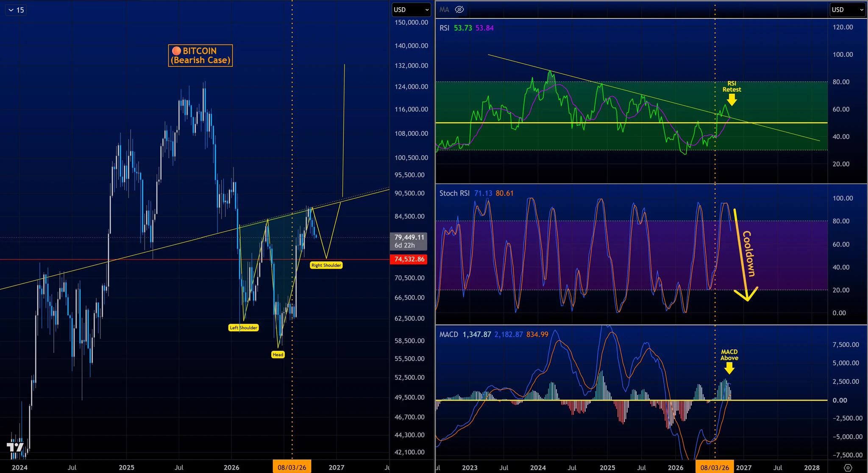
Task: Select the Stoch RSI indicator legend title
Action: (x=454, y=193)
